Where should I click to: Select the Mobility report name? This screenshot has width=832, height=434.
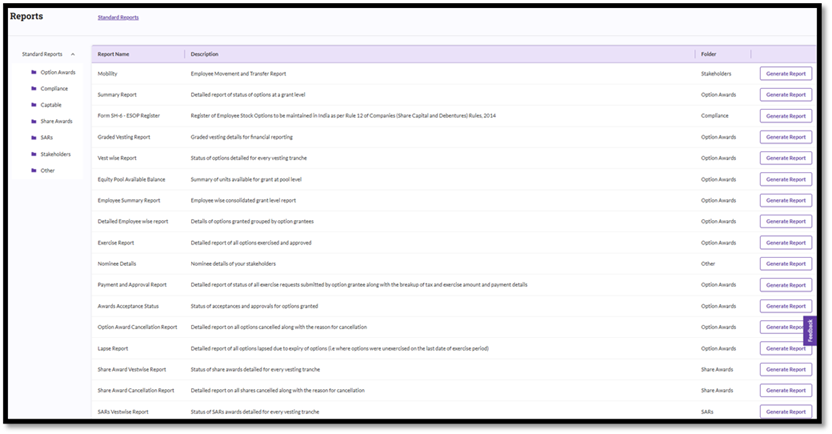[x=107, y=74]
